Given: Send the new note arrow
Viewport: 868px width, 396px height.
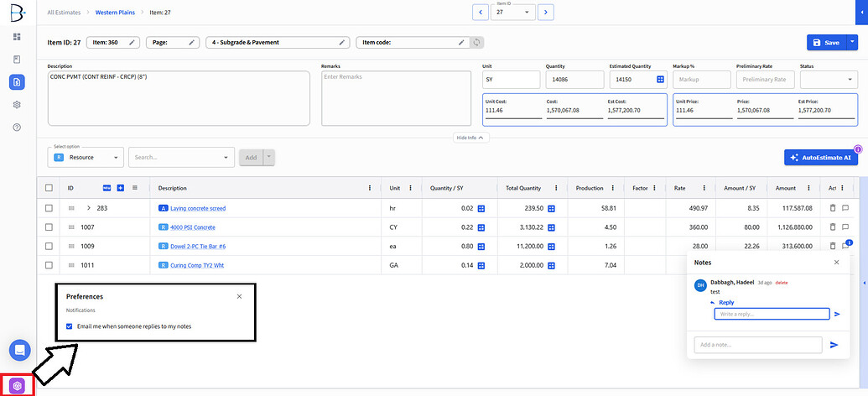Looking at the screenshot, I should click(834, 345).
